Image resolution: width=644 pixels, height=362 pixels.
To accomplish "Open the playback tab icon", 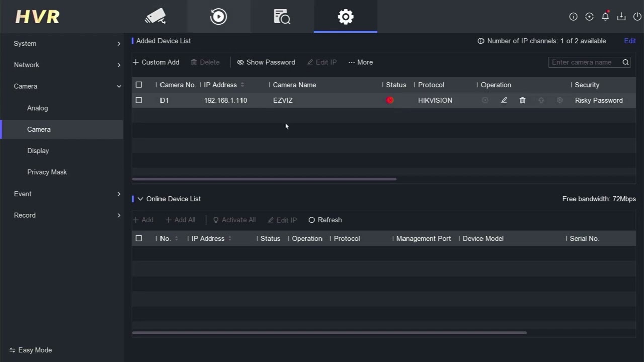I will coord(218,16).
